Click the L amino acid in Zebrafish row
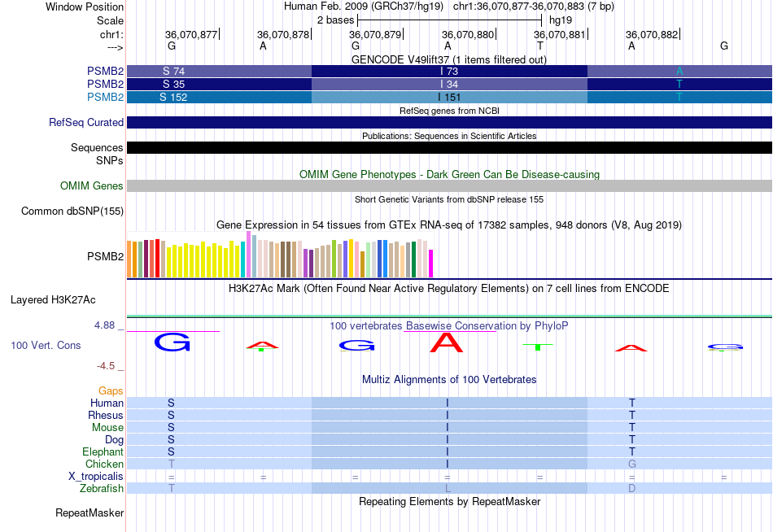The height and width of the screenshot is (532, 773). (448, 489)
